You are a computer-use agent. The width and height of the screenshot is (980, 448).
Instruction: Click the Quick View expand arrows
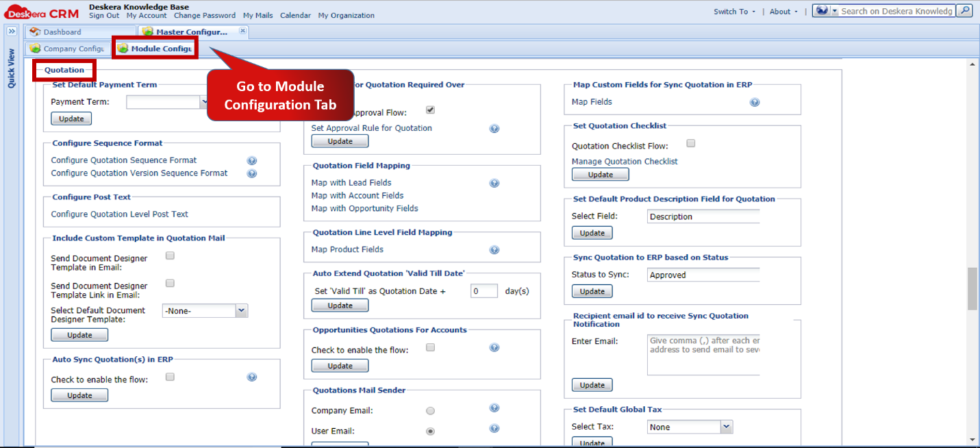(x=12, y=31)
